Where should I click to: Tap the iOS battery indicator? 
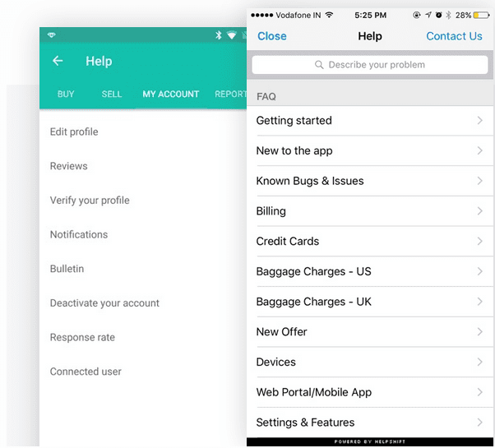[x=481, y=15]
